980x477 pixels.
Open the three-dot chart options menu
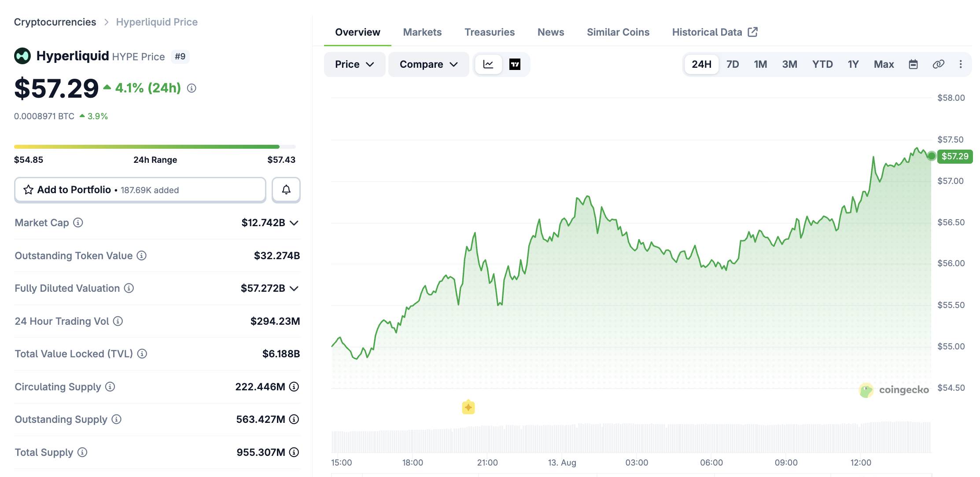961,64
